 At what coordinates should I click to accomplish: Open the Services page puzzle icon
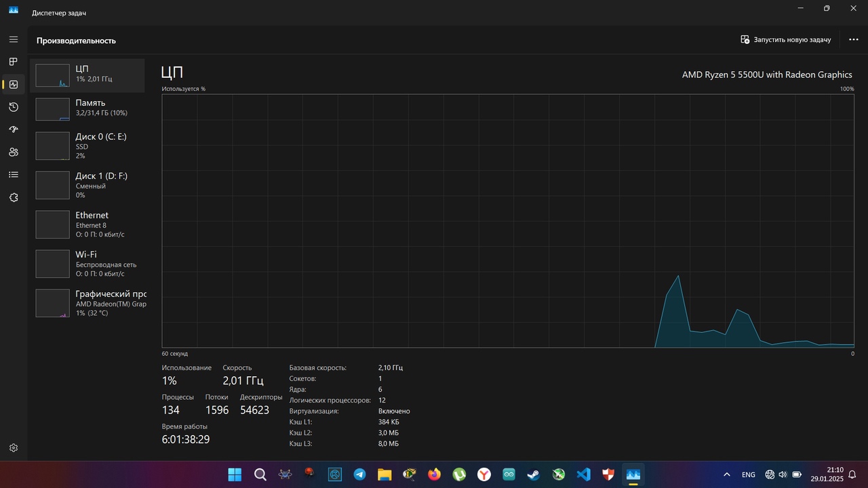(14, 197)
